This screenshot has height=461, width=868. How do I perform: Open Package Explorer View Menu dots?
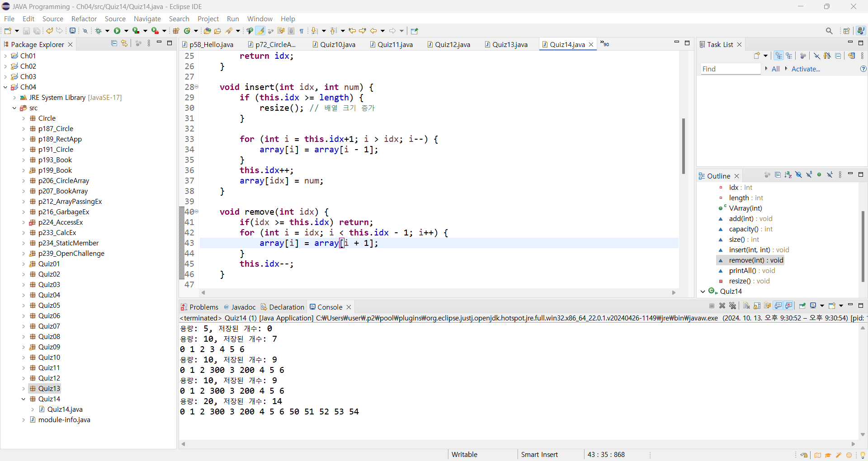[x=149, y=43]
